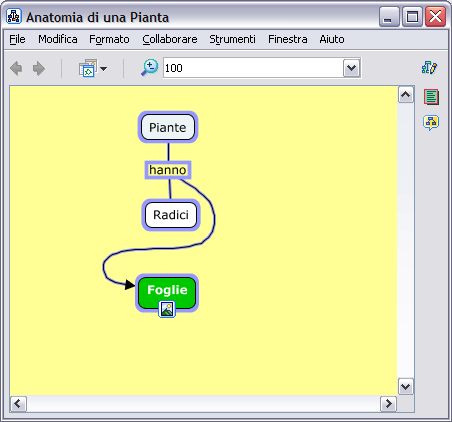This screenshot has width=452, height=422.
Task: Click the forward navigation arrow icon
Action: click(x=39, y=68)
